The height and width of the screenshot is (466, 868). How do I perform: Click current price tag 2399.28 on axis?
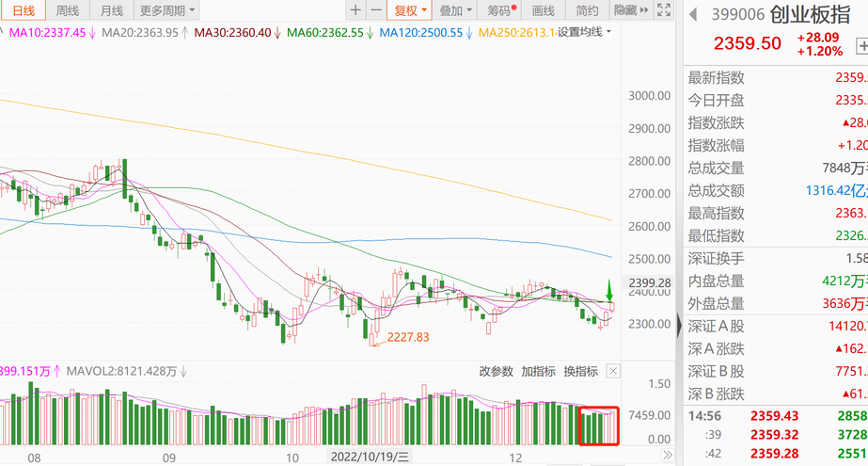click(x=649, y=282)
